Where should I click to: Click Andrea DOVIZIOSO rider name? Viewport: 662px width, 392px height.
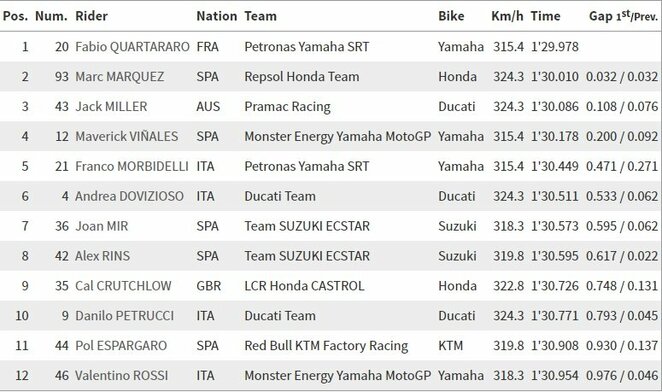point(129,196)
